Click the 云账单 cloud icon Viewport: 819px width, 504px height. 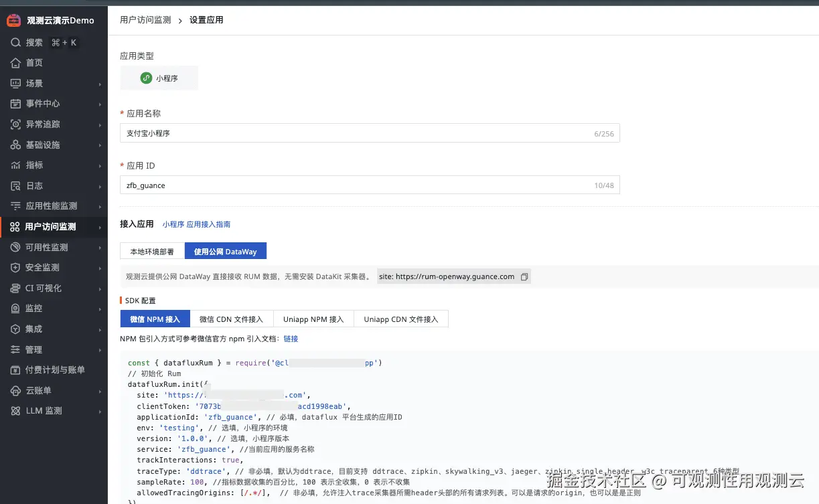pyautogui.click(x=15, y=391)
